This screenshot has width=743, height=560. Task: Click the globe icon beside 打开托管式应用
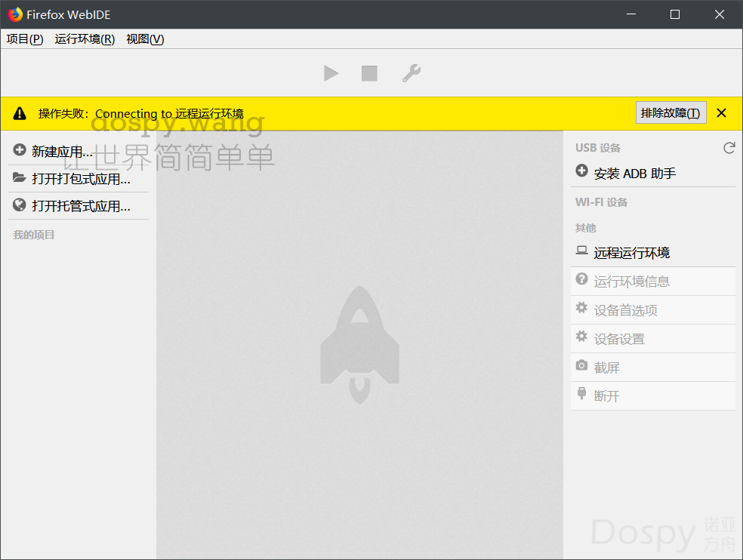20,205
